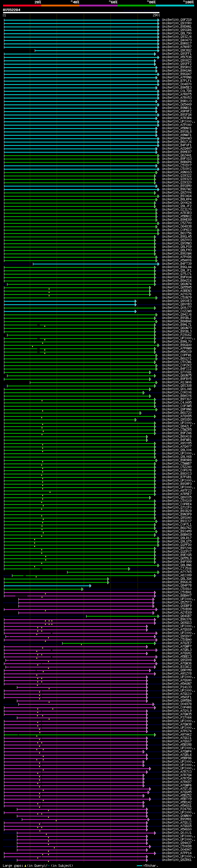Click UniRef100_O65449 label
The image size is (197, 868).
click(177, 104)
